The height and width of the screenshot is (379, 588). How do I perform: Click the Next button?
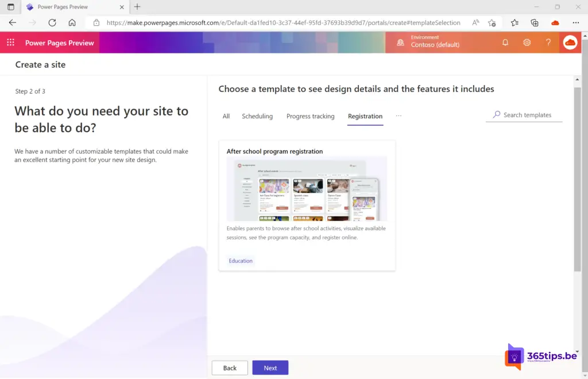tap(270, 368)
